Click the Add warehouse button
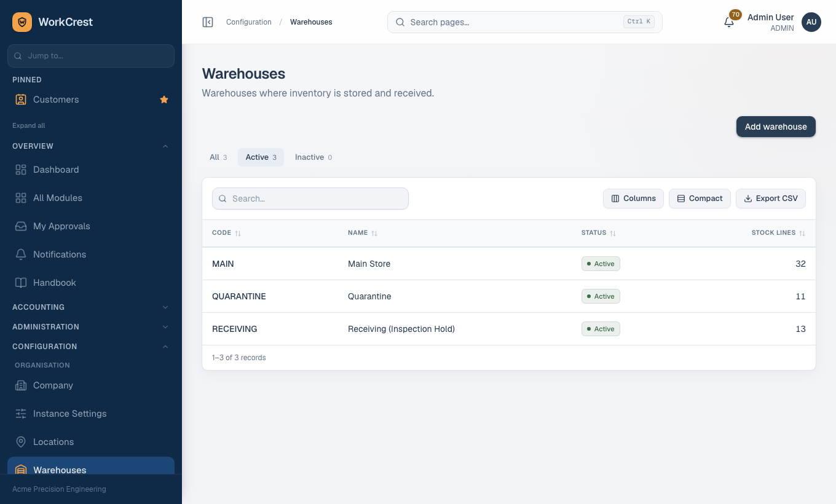This screenshot has height=504, width=836. point(776,127)
